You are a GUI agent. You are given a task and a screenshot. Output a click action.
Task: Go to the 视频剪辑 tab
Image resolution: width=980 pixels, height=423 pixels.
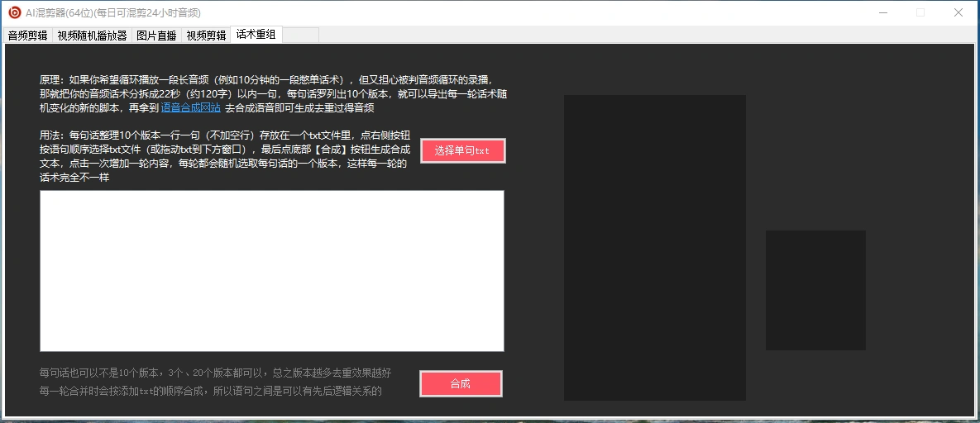pyautogui.click(x=206, y=36)
